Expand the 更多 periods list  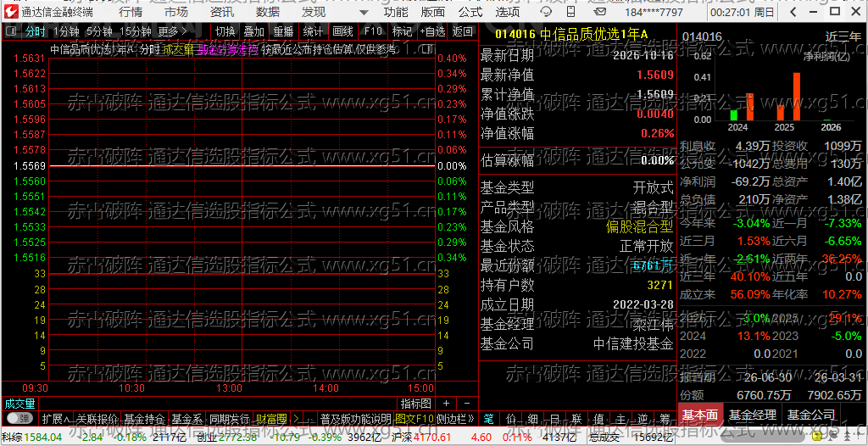pos(173,31)
